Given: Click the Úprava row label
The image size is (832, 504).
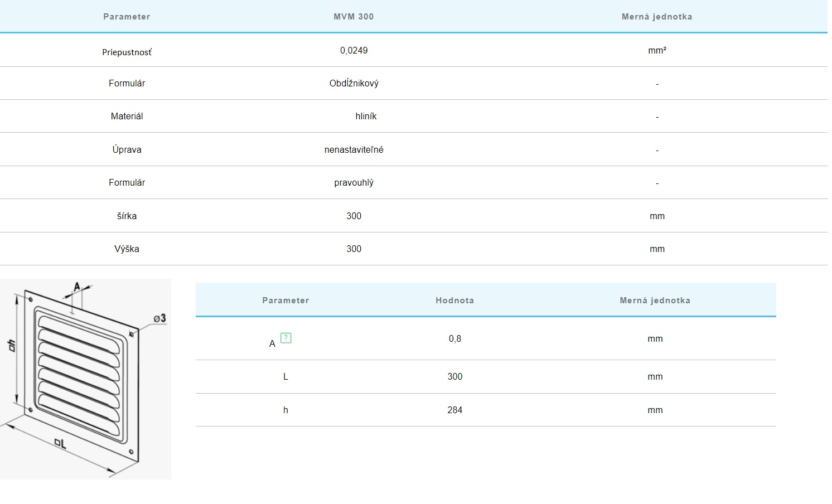Looking at the screenshot, I should coord(127,149).
